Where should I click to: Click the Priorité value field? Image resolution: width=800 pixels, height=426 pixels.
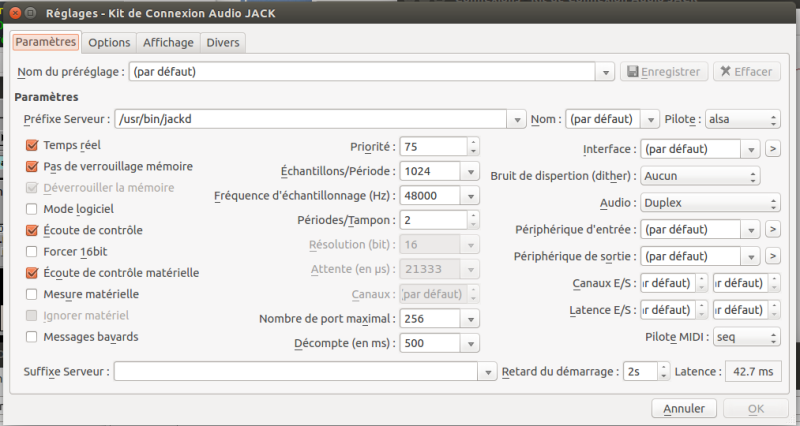433,146
